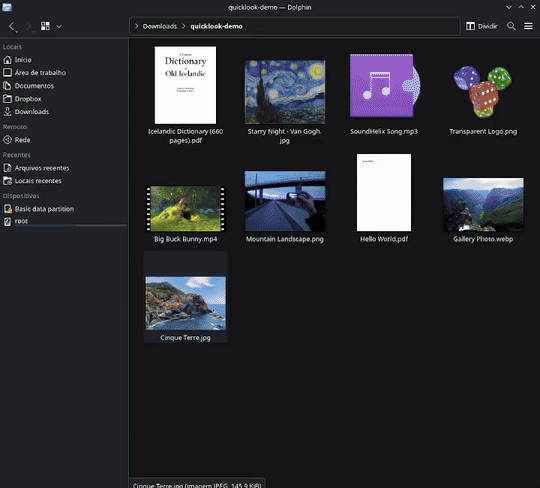Select Big Buck Bunny video thumbnail
Viewport: 540px width, 488px height.
185,209
